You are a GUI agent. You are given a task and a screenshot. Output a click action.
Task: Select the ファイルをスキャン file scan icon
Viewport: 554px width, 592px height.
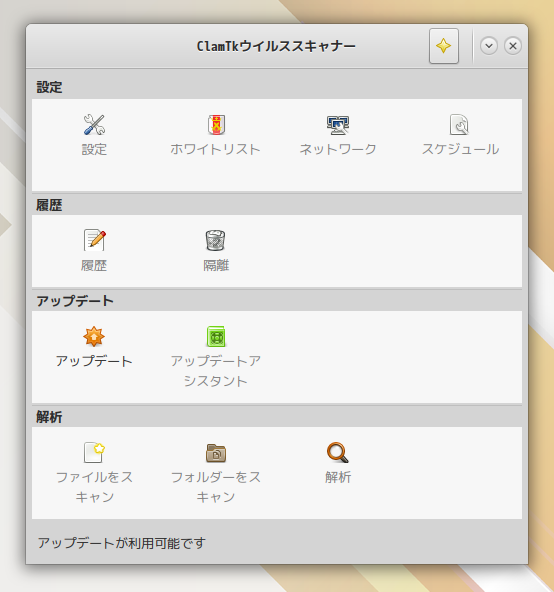pos(94,452)
